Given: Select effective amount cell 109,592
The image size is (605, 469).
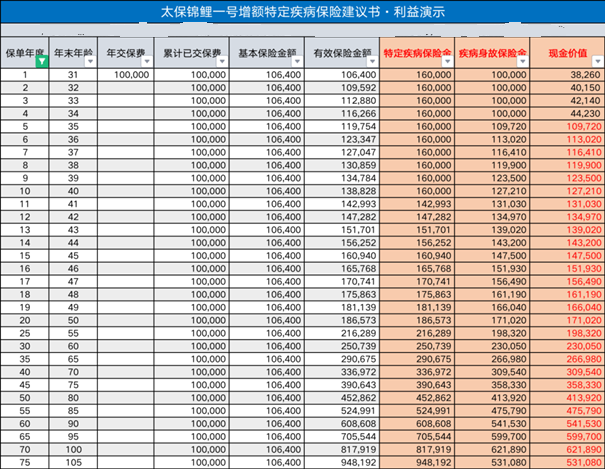Looking at the screenshot, I should tap(342, 88).
